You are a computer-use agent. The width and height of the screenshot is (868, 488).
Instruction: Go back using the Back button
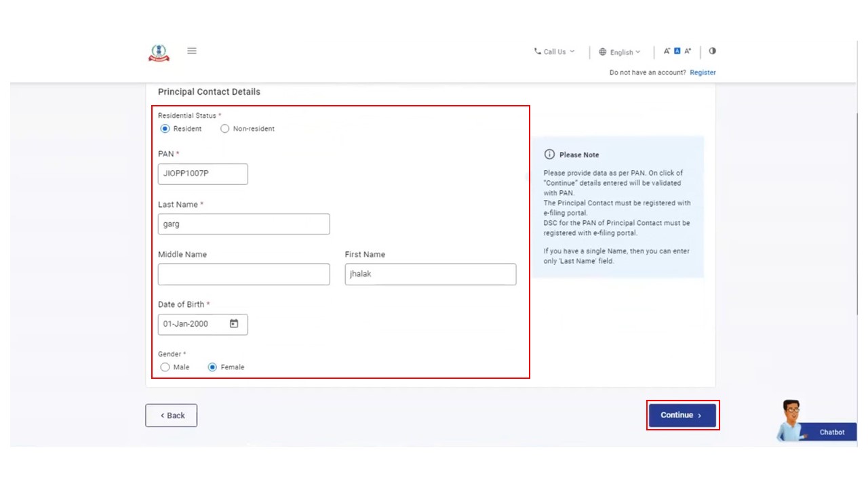[x=171, y=415]
